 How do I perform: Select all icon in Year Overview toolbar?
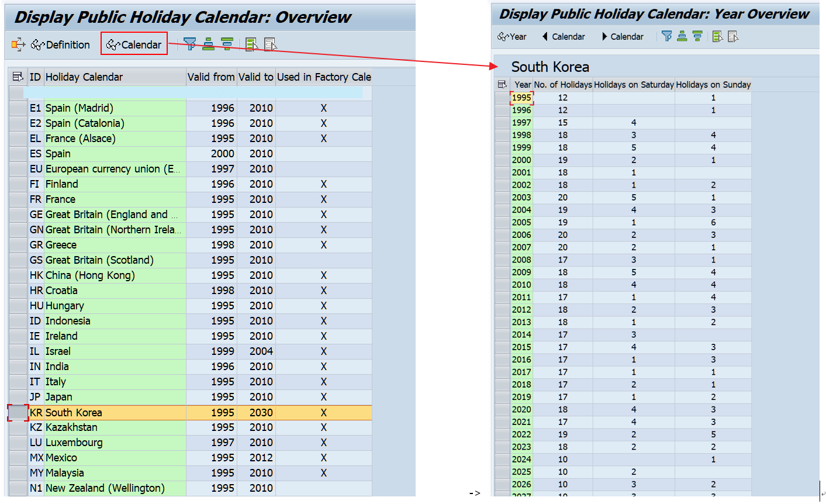point(718,36)
